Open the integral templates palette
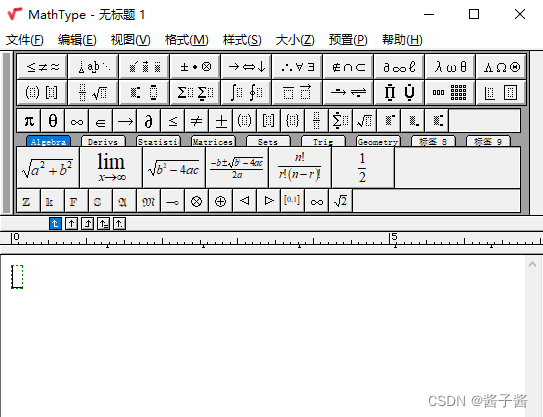 (x=246, y=92)
